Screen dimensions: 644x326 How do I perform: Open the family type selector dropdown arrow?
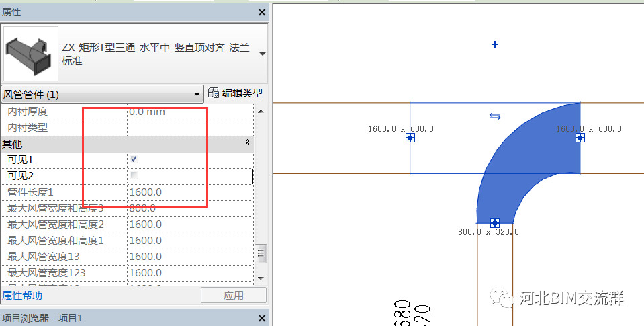click(263, 54)
